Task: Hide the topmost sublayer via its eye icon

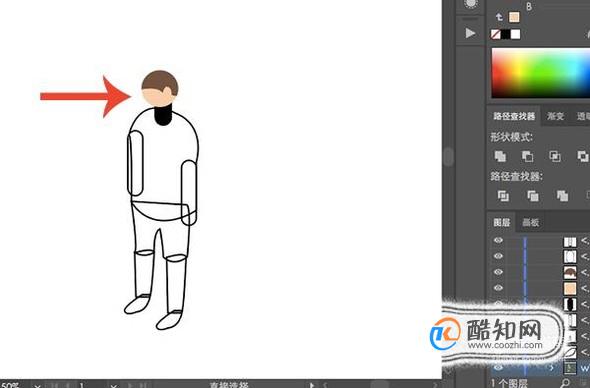Action: (498, 240)
